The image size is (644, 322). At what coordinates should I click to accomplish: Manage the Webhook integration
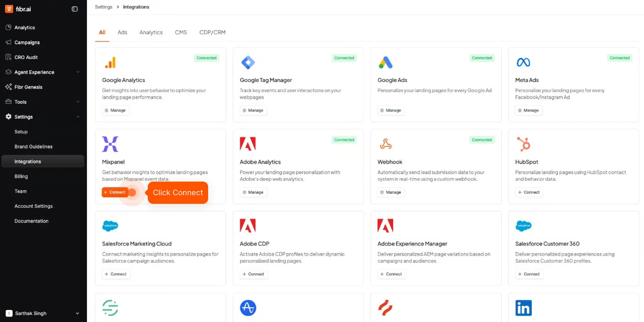(x=391, y=192)
